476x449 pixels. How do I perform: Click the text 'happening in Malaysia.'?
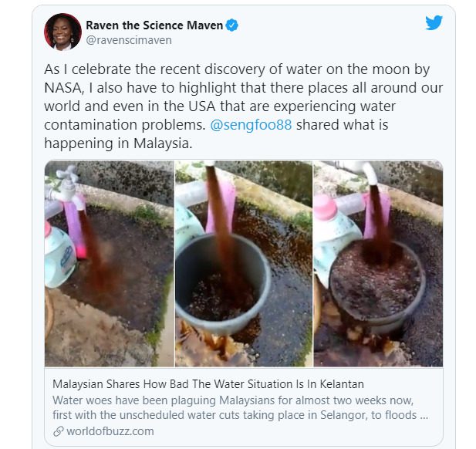tap(118, 143)
